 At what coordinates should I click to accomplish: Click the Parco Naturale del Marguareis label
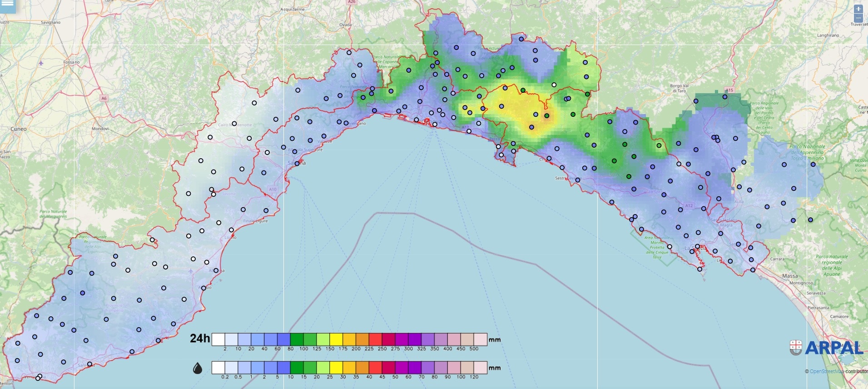(x=53, y=214)
